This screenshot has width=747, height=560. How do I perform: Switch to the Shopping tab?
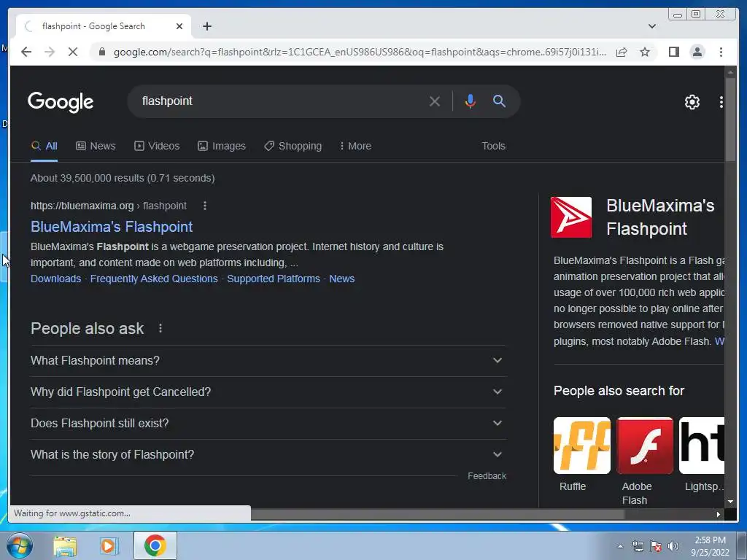[293, 146]
